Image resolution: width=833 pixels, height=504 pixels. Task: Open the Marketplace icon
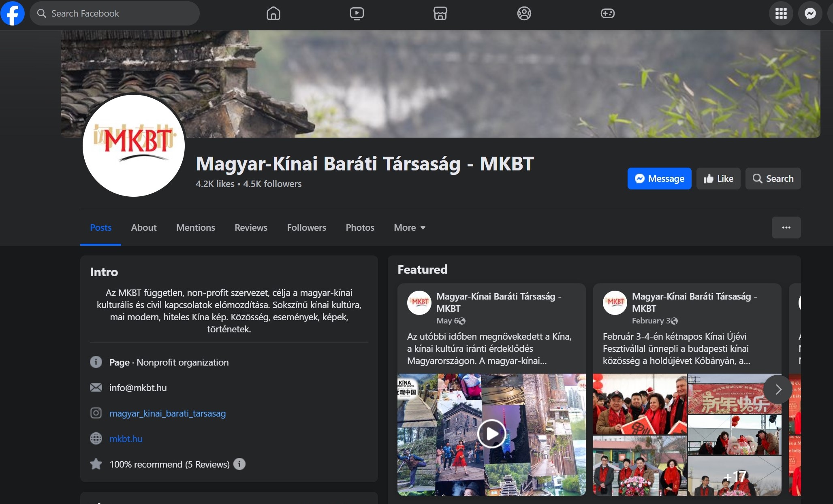[440, 13]
